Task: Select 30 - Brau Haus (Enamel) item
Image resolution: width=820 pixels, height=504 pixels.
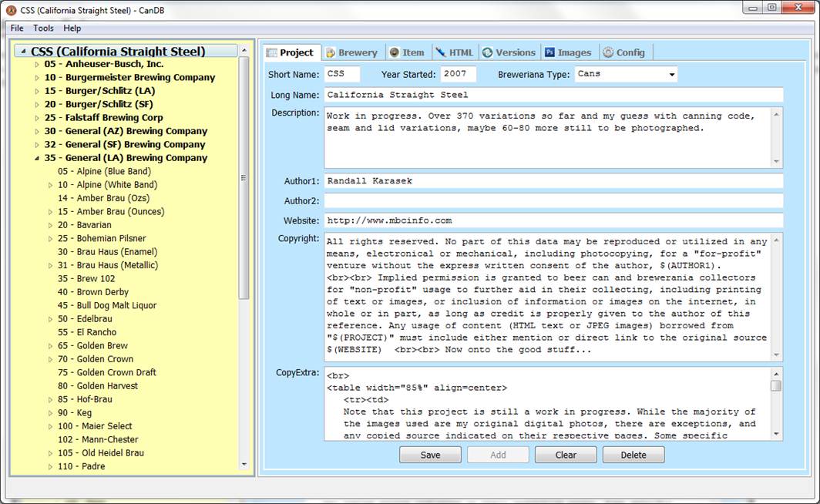Action: pos(107,252)
